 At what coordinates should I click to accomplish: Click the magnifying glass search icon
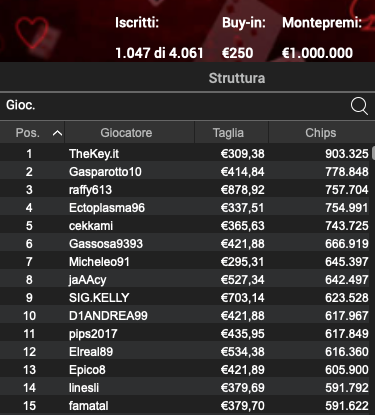pyautogui.click(x=359, y=106)
